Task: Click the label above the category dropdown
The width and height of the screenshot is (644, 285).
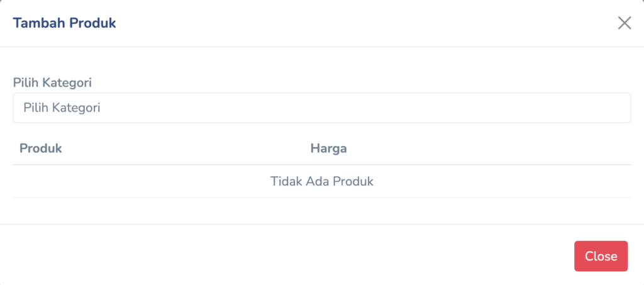Action: (53, 82)
